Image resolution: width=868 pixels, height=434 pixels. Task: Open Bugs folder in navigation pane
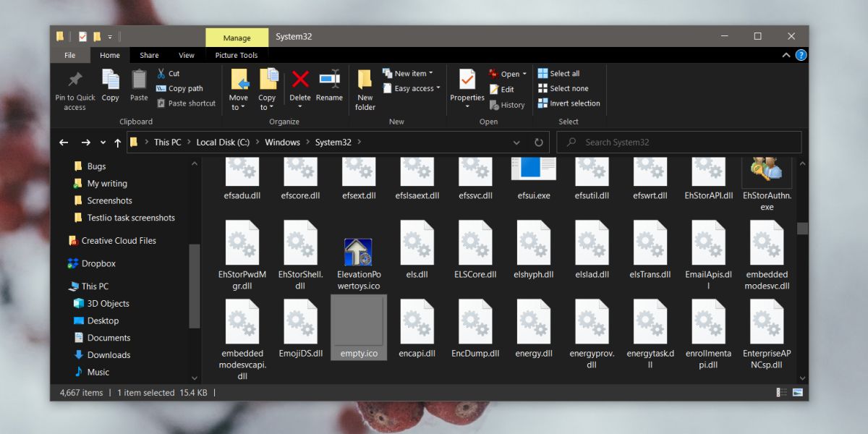96,166
